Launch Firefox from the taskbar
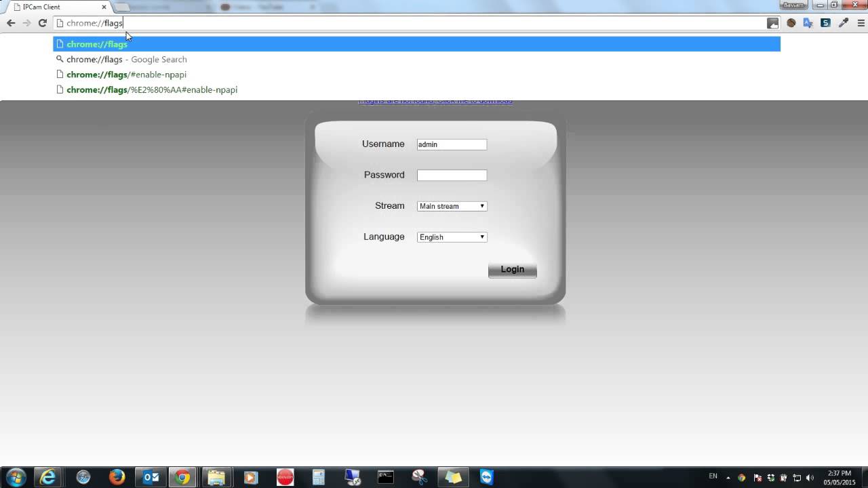Viewport: 868px width, 488px height. (x=117, y=477)
